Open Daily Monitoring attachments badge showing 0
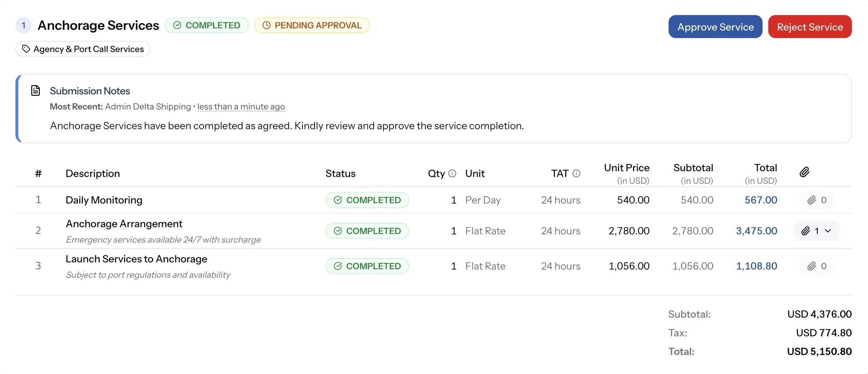Screen dimensions: 868x374 point(817,200)
